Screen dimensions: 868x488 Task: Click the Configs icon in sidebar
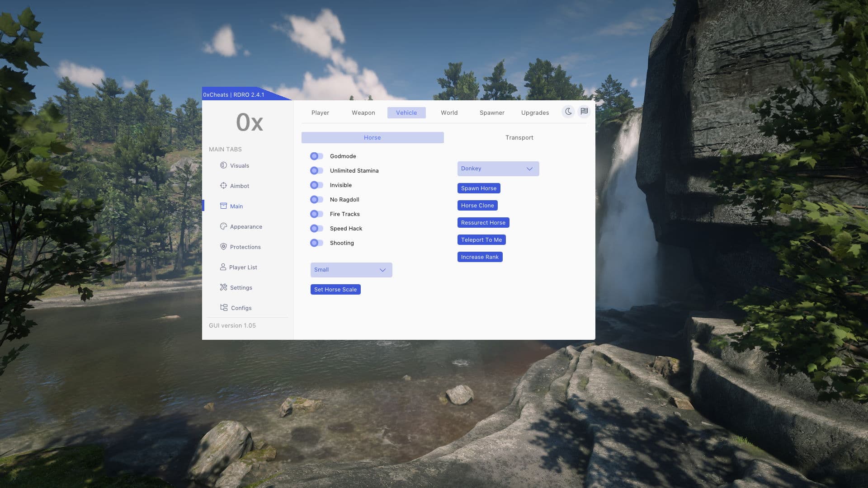click(224, 308)
